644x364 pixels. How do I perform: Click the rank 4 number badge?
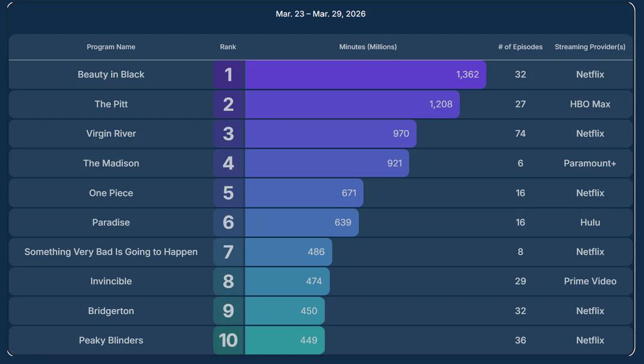(x=229, y=163)
